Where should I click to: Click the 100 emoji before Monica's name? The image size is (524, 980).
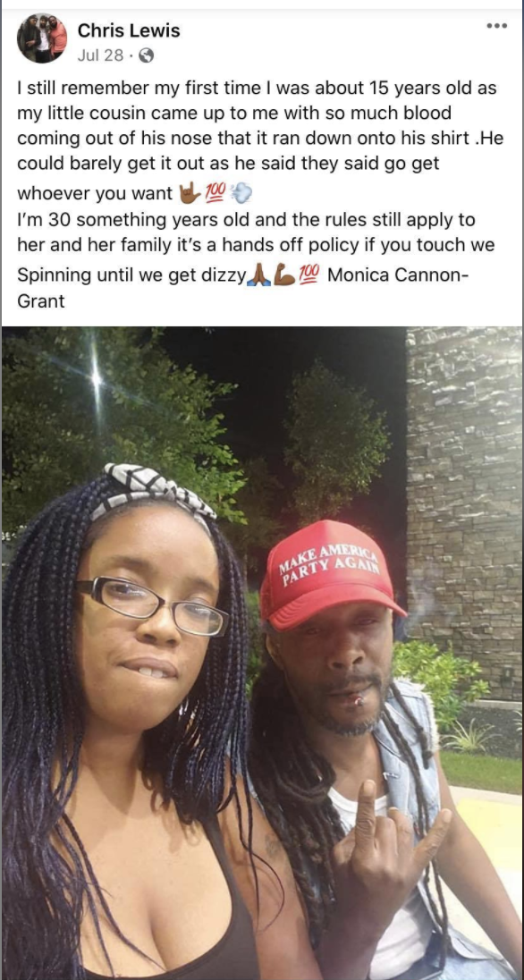click(x=309, y=274)
